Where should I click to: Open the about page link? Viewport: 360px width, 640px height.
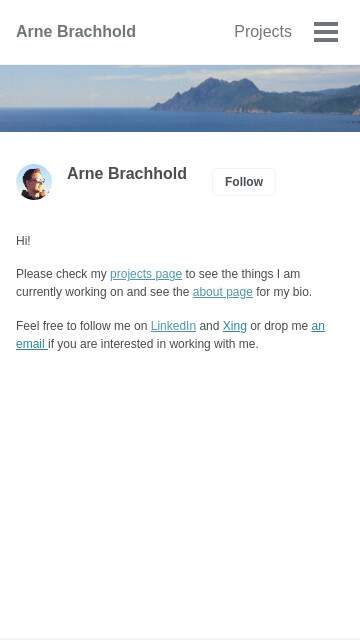222,292
